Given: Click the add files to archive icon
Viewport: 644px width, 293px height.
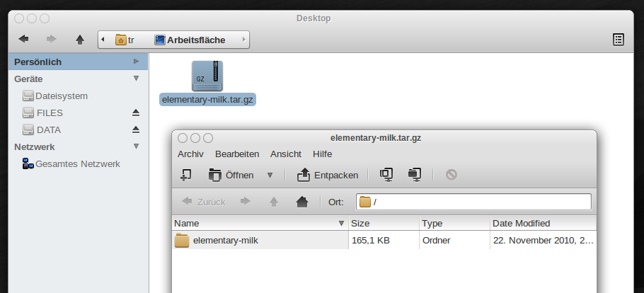Looking at the screenshot, I should (386, 175).
